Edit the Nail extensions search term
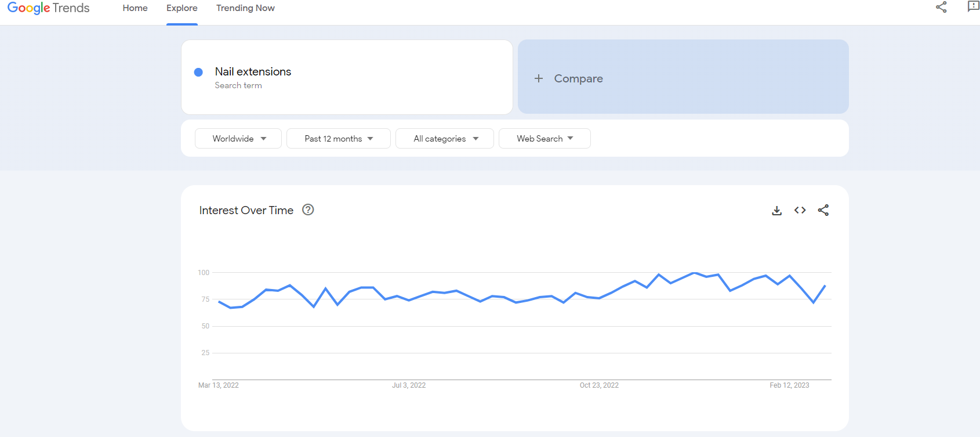 point(347,77)
